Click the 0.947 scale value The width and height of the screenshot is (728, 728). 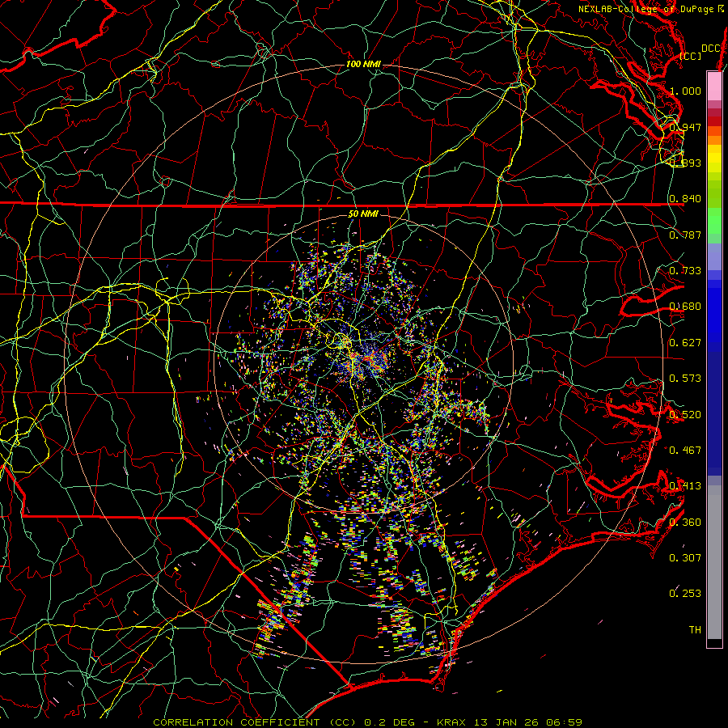click(x=685, y=127)
